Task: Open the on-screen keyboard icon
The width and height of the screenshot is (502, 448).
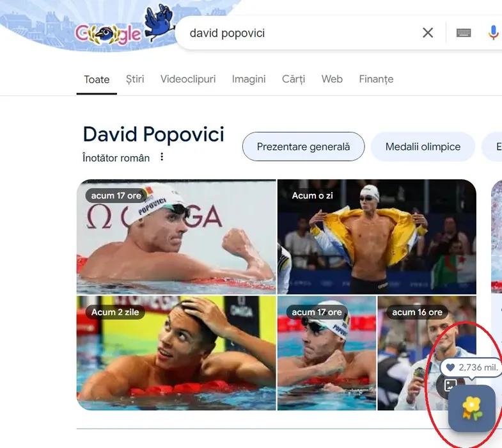Action: click(x=463, y=33)
